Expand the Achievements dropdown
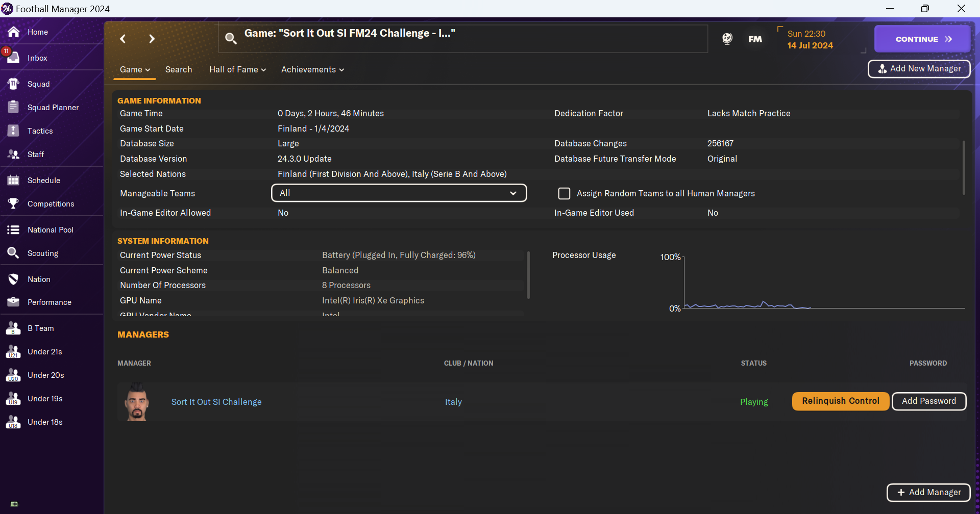This screenshot has width=980, height=514. [312, 69]
